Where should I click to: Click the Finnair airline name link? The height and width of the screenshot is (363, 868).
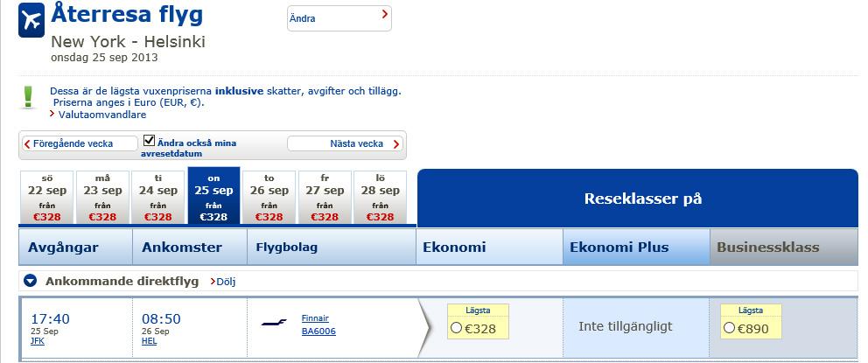click(315, 318)
